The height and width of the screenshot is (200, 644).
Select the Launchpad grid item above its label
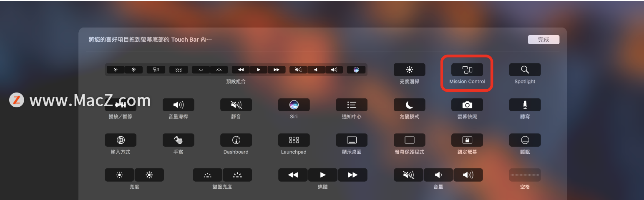click(x=294, y=140)
